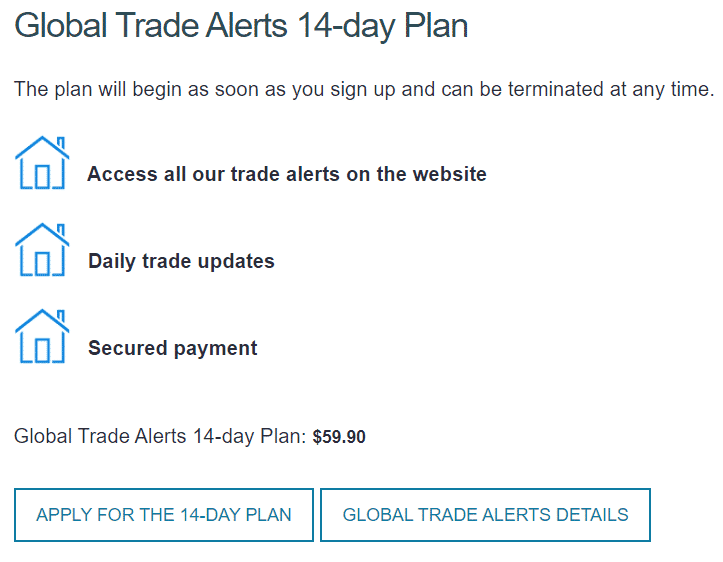723x562 pixels.
Task: Click the door of the top house icon
Action: [x=42, y=177]
